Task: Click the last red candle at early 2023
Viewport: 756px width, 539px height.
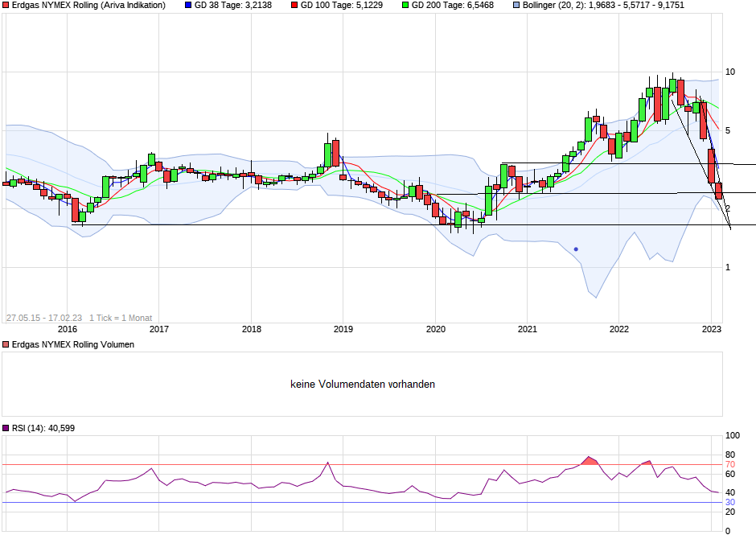Action: [x=718, y=191]
